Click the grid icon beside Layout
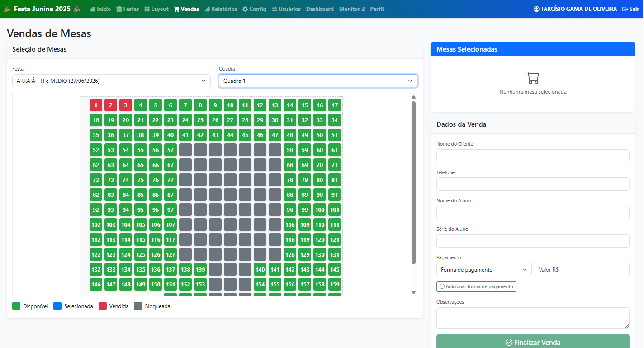 [x=147, y=9]
